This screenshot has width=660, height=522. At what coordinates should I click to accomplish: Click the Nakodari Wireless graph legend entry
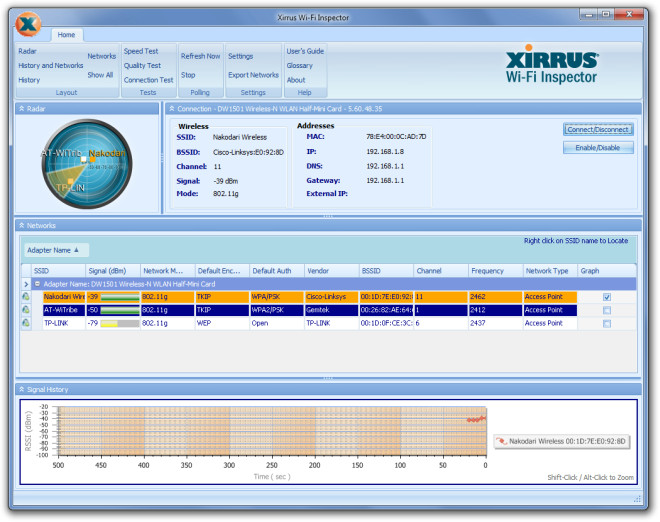[x=562, y=441]
